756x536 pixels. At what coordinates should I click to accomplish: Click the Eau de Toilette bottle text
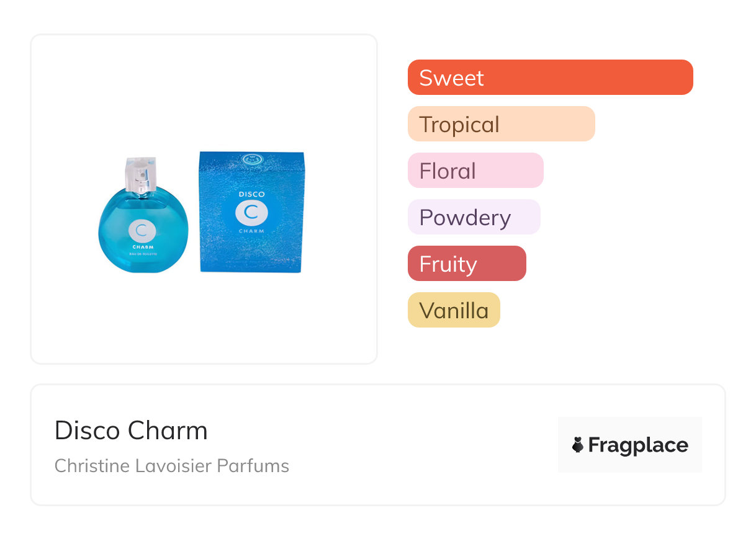142,254
